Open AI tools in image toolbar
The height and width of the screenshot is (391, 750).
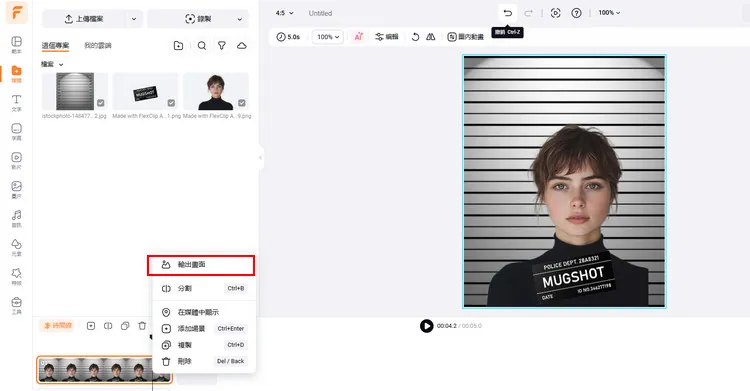pyautogui.click(x=358, y=36)
